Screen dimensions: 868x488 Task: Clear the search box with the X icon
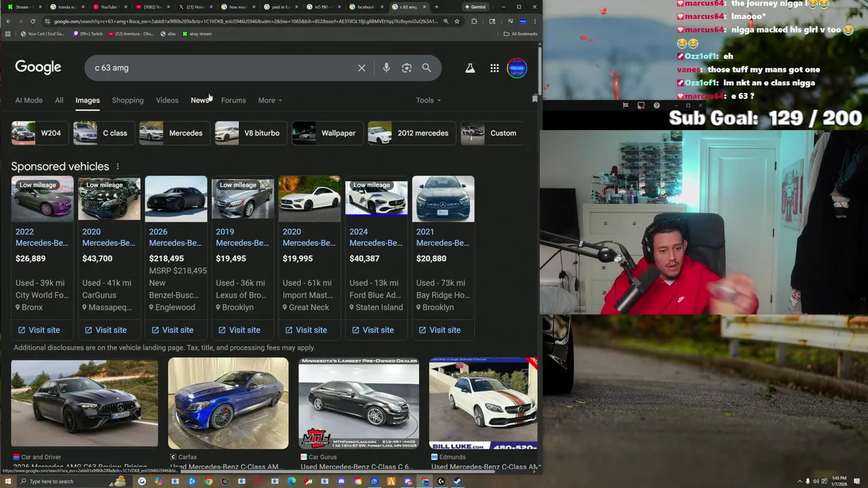click(x=361, y=68)
